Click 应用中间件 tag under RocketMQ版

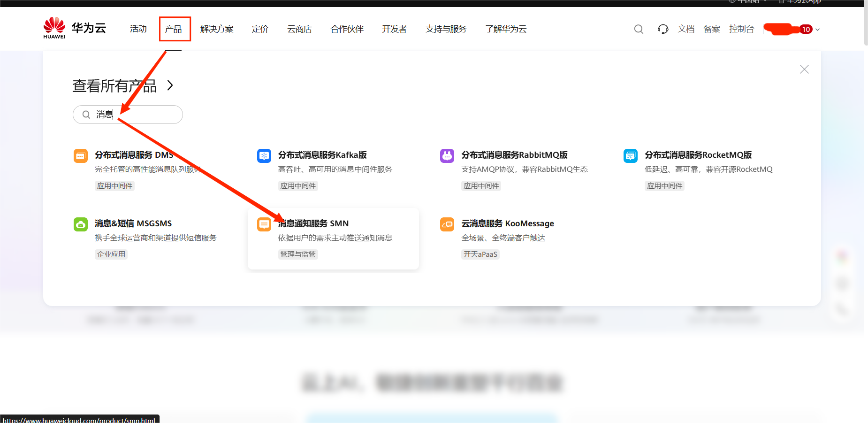pos(664,186)
